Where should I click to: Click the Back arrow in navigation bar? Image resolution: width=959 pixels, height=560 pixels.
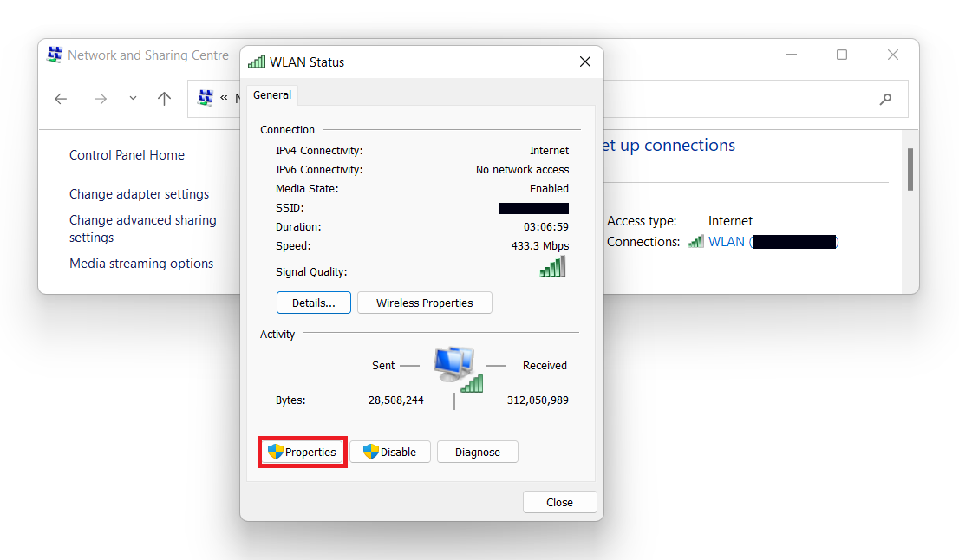click(x=61, y=99)
